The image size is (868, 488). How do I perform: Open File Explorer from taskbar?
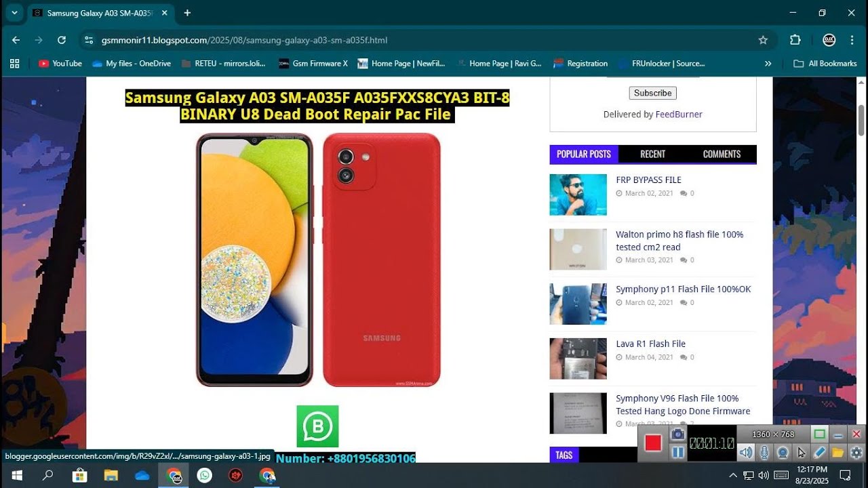(x=111, y=475)
